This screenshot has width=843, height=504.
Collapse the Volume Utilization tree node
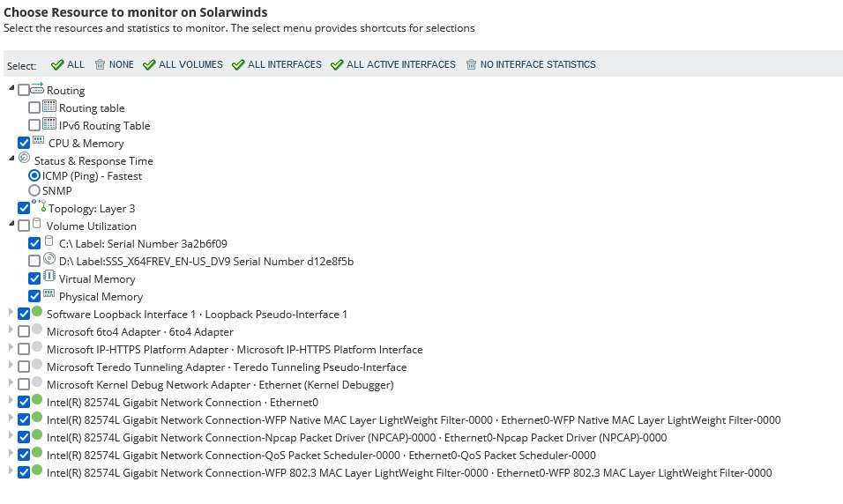tap(11, 225)
